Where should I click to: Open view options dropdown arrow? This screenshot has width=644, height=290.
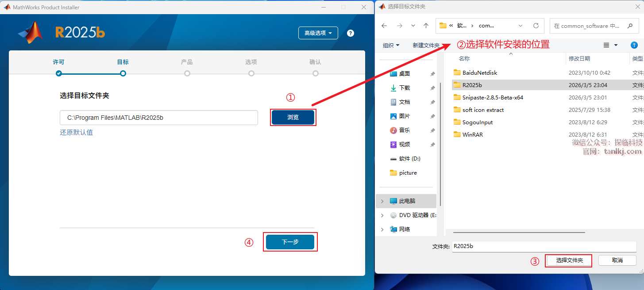[x=616, y=45]
